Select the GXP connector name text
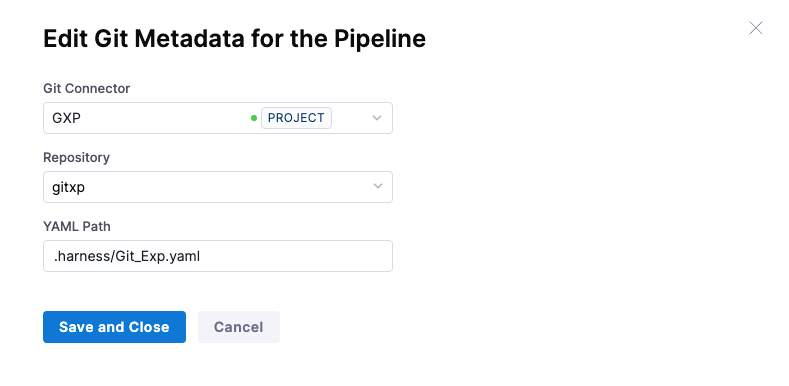Image resolution: width=789 pixels, height=386 pixels. pyautogui.click(x=66, y=118)
